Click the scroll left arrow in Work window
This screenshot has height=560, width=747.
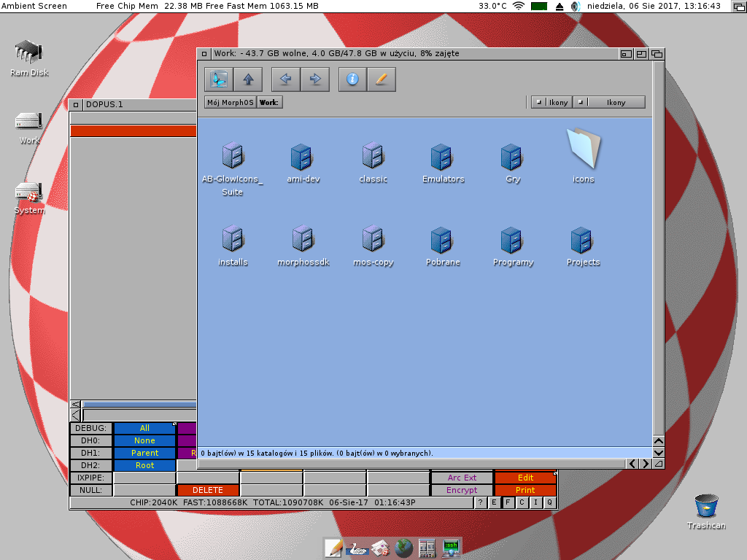point(632,464)
